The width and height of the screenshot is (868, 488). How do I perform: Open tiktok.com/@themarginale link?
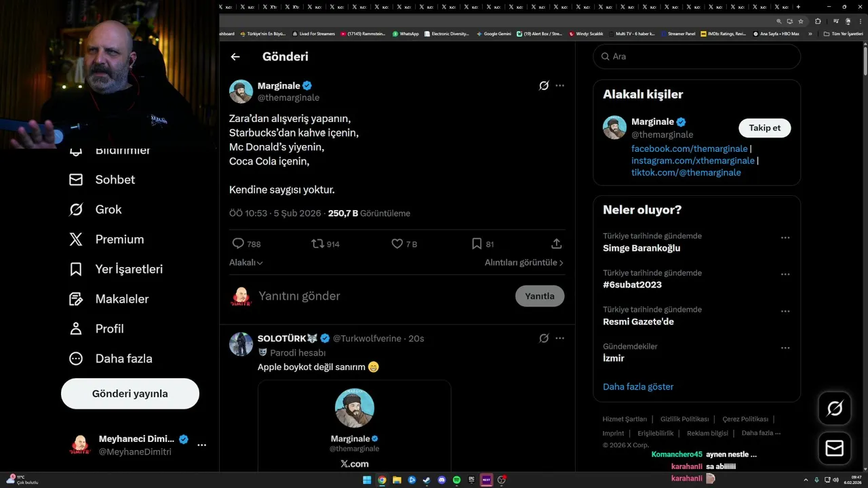[686, 173]
